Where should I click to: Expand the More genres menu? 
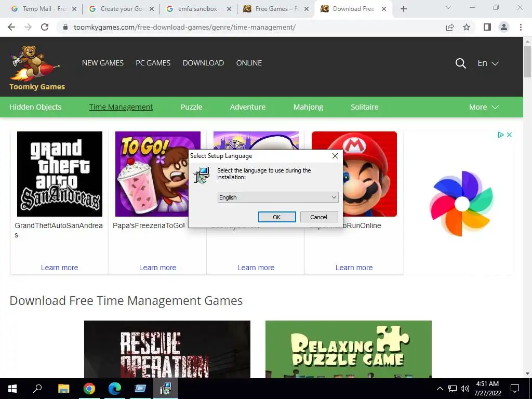[x=484, y=107]
